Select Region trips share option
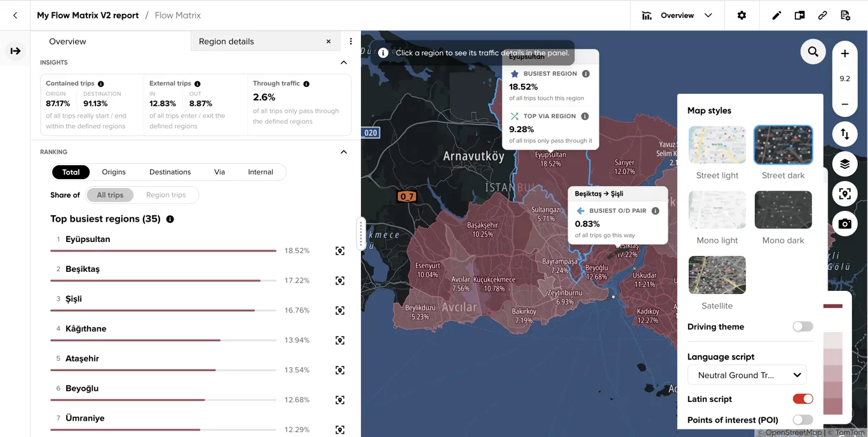868x437 pixels. pos(166,195)
